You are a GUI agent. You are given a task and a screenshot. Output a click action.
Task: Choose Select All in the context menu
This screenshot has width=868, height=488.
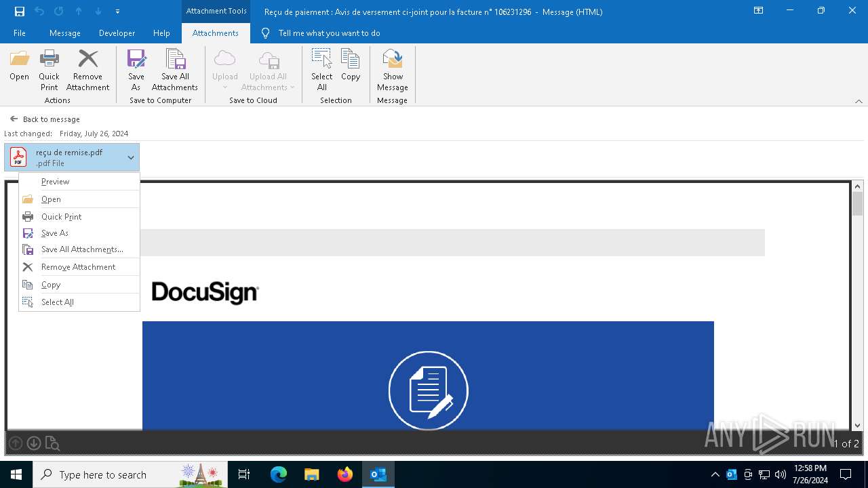[x=79, y=302]
